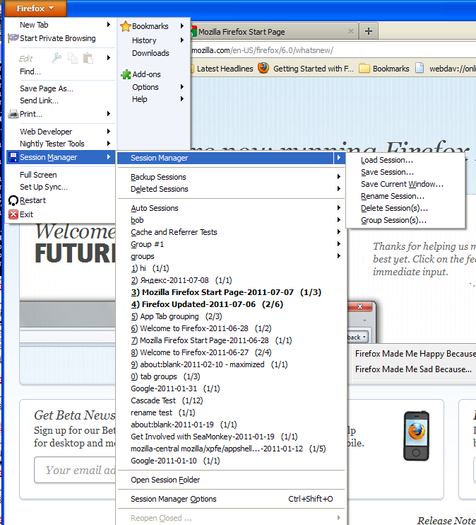The height and width of the screenshot is (525, 476).
Task: Expand the Deleted Sessions submenu
Action: click(x=231, y=189)
